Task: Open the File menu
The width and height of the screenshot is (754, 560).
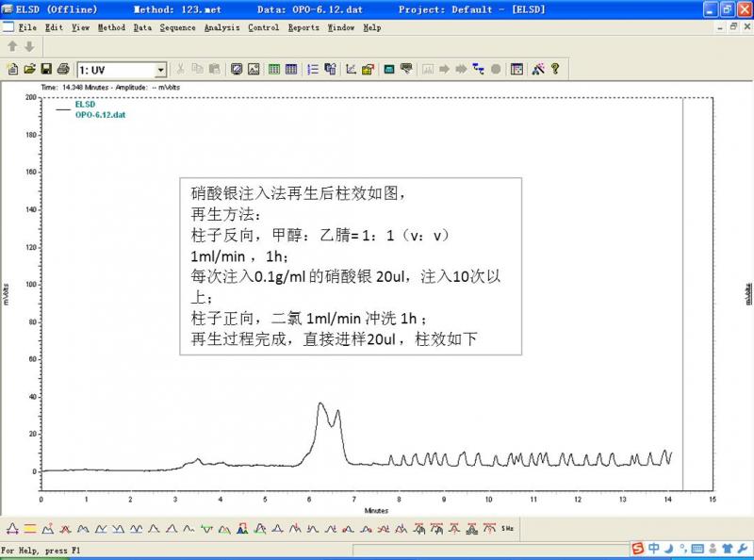Action: [x=27, y=27]
